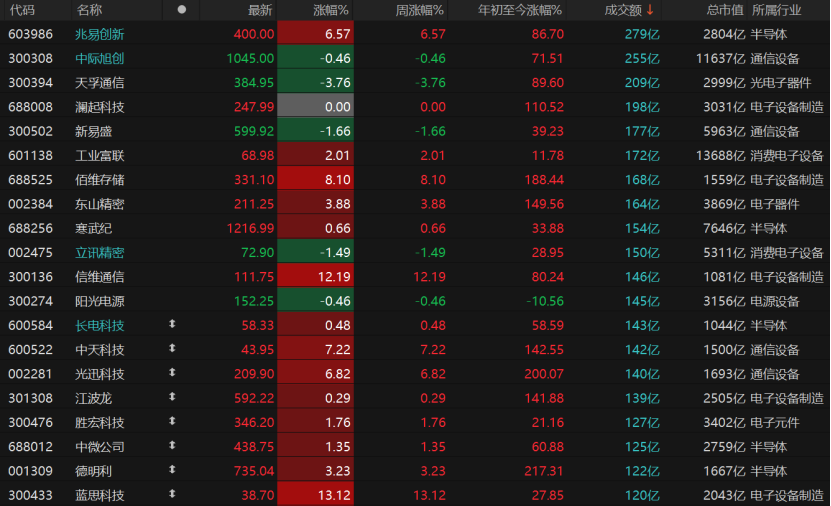Click the pin icon on 长电科技 row
This screenshot has width=831, height=506.
pyautogui.click(x=172, y=324)
